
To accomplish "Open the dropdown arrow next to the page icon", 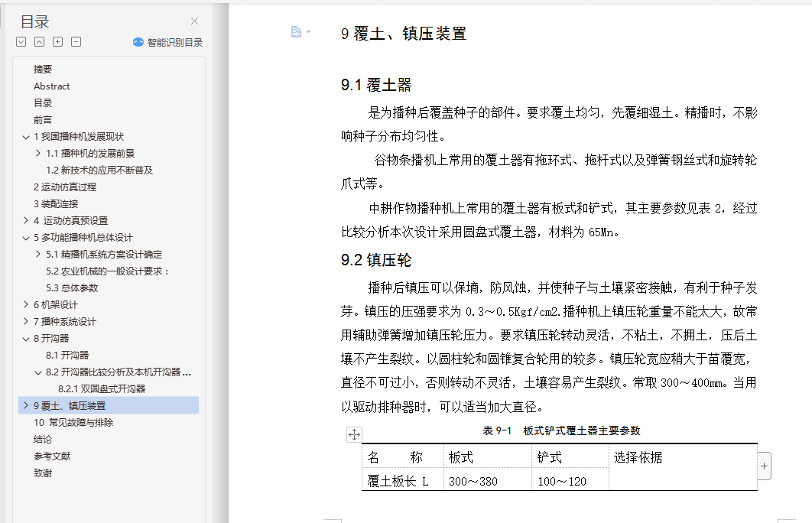I will [309, 32].
